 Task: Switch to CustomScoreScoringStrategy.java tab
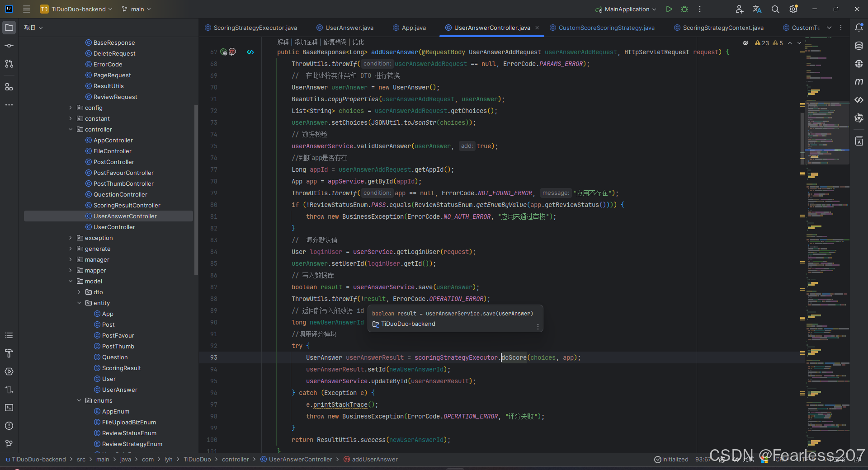tap(602, 28)
